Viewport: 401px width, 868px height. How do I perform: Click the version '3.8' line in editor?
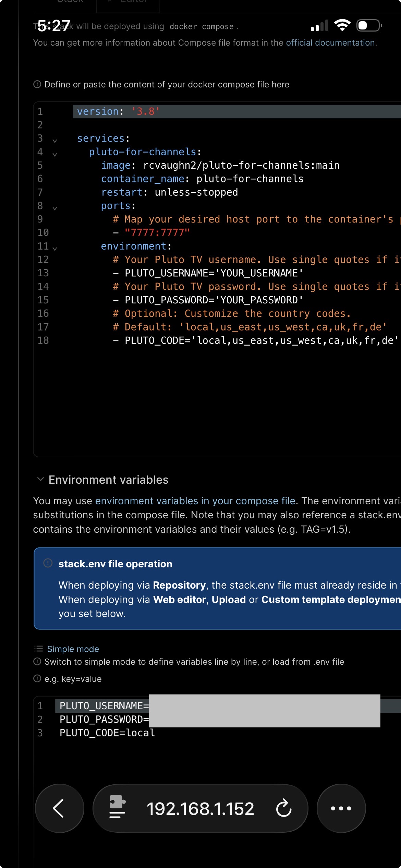(118, 112)
